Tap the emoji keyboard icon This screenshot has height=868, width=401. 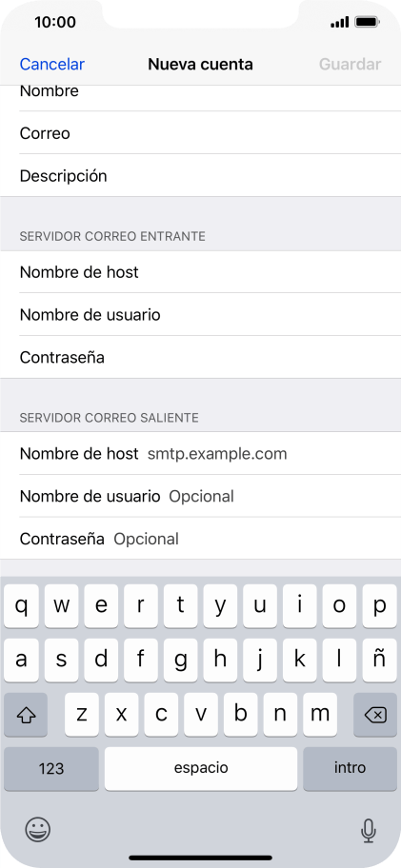tap(38, 829)
